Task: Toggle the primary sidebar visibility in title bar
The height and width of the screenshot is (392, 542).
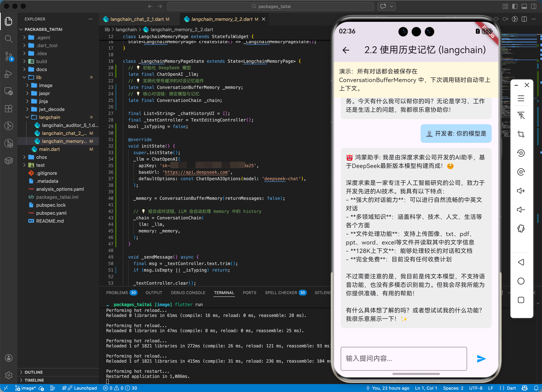Action: 514,6
